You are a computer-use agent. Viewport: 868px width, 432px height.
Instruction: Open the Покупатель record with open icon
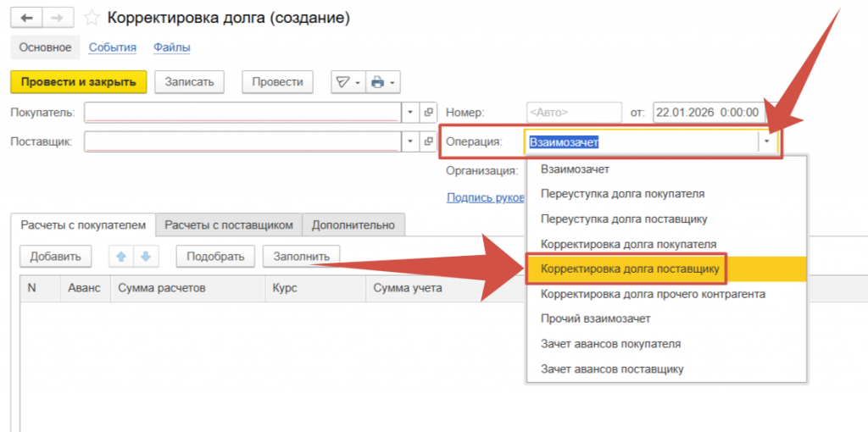[428, 112]
